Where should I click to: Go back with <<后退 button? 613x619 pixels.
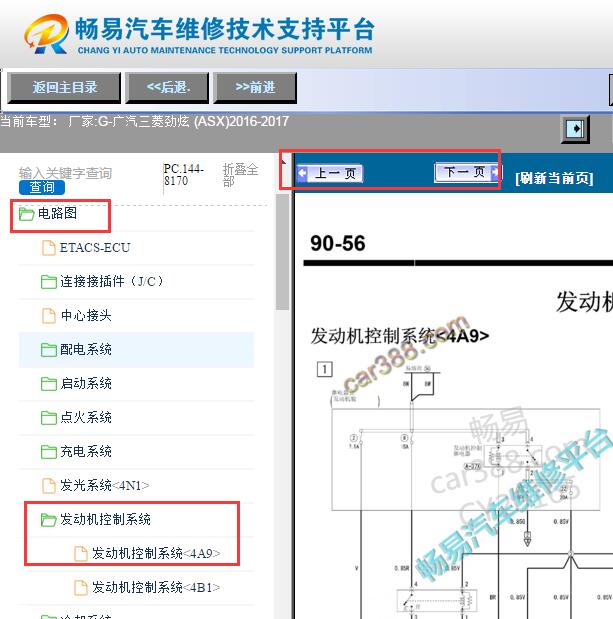pyautogui.click(x=167, y=88)
